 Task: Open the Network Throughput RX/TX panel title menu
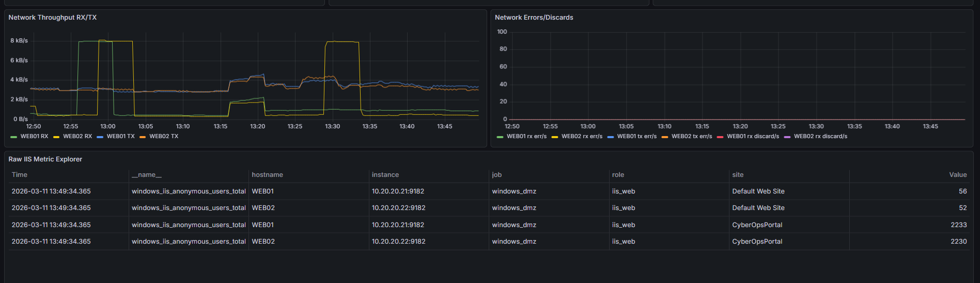(x=52, y=18)
